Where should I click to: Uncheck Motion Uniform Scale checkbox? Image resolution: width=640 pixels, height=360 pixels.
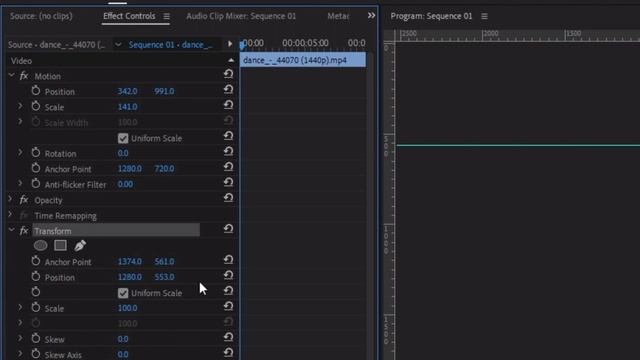(x=123, y=138)
